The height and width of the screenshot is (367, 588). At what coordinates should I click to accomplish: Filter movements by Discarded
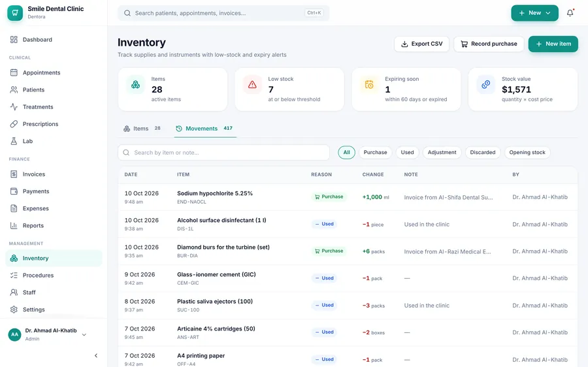483,153
